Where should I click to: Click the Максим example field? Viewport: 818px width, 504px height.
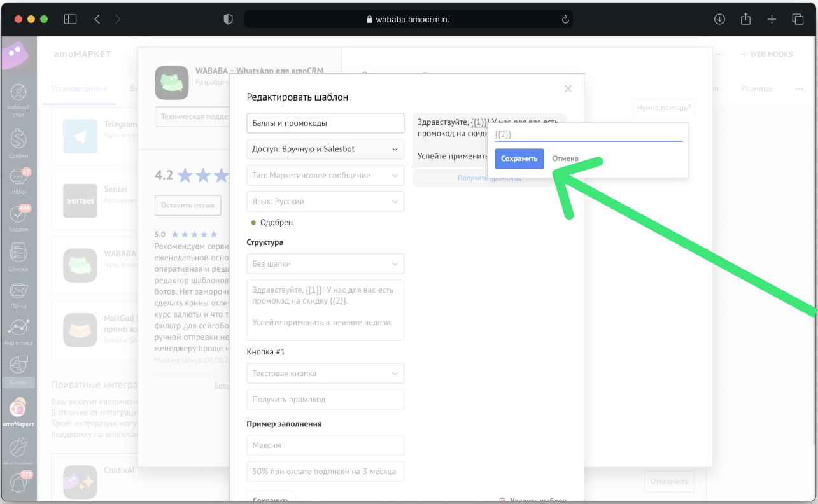tap(325, 445)
